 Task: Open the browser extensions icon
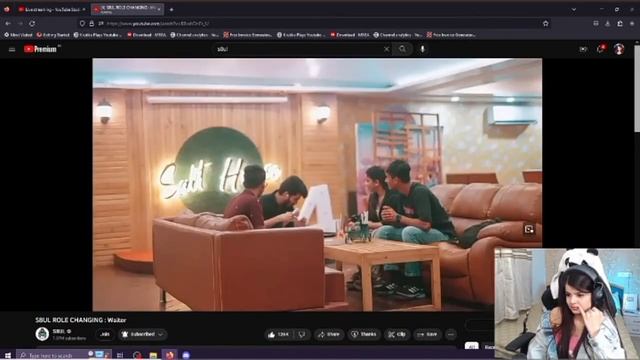pos(620,24)
